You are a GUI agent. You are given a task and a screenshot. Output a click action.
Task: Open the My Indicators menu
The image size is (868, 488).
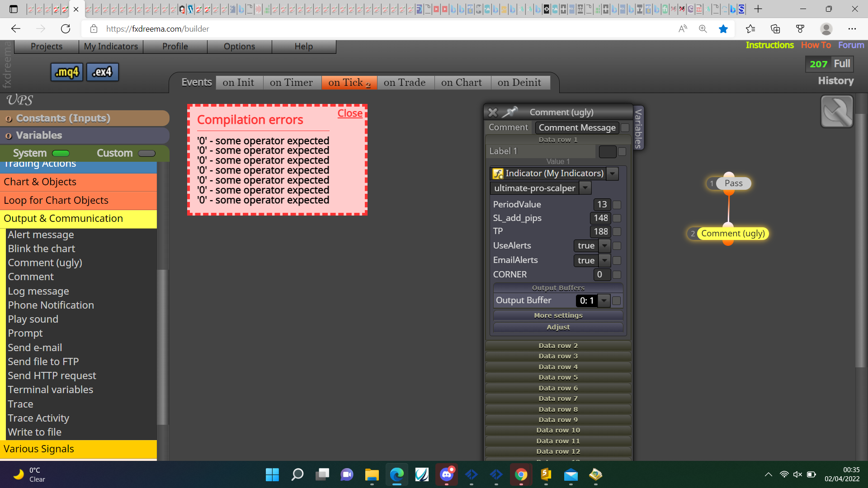pos(111,47)
